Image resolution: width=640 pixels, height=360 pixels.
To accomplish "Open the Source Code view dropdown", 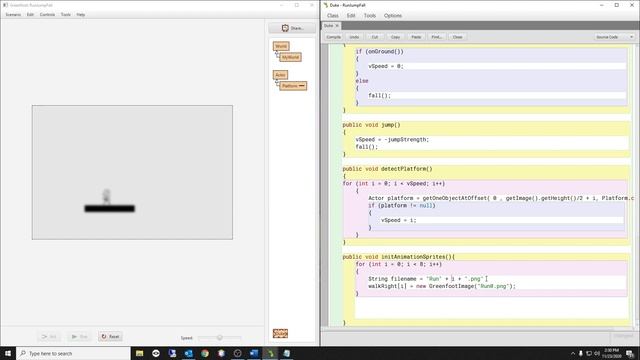I will click(x=614, y=37).
